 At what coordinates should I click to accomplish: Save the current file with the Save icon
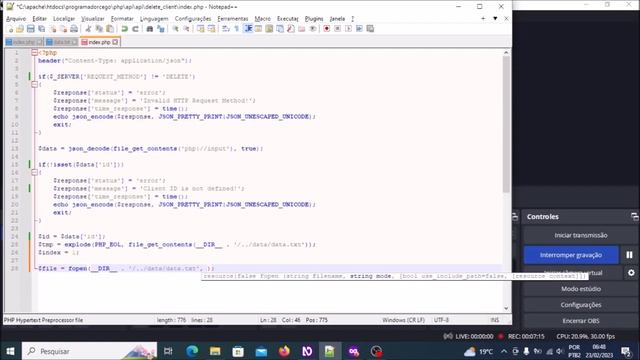31,29
